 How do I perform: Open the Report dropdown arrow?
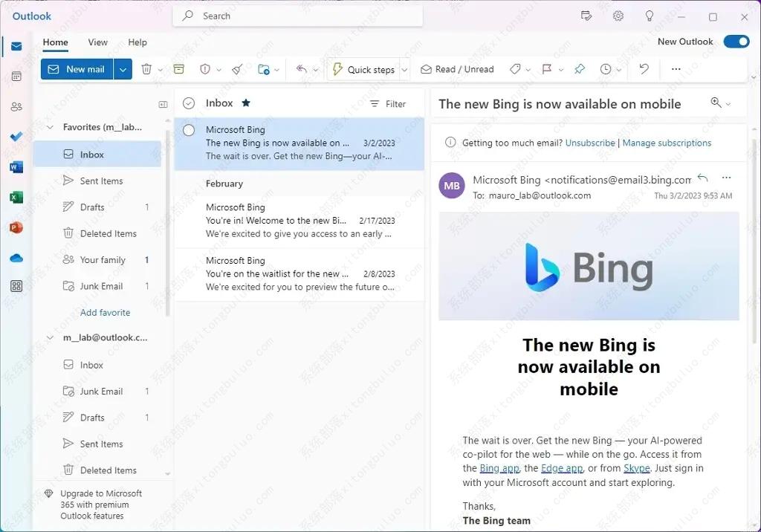point(219,70)
